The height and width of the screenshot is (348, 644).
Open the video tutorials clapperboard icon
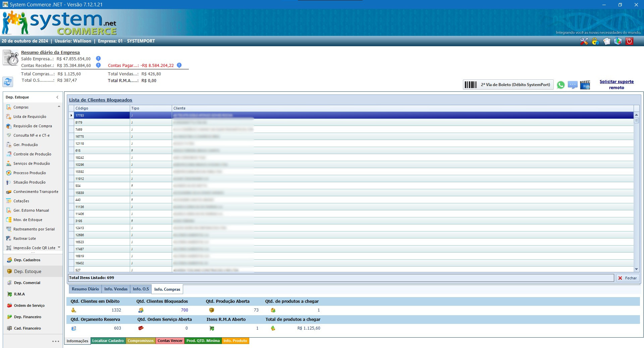tap(585, 85)
